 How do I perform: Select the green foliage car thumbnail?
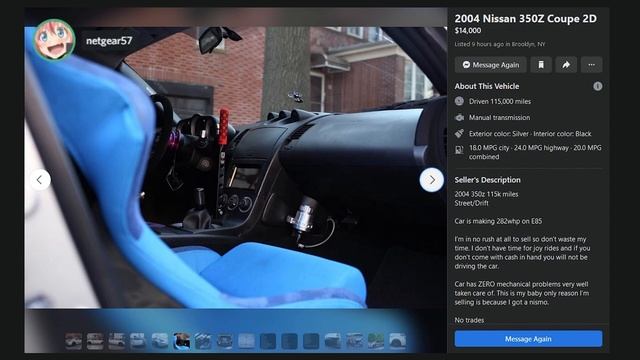click(x=376, y=341)
